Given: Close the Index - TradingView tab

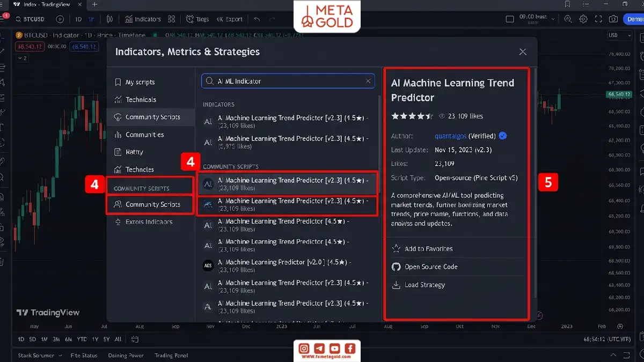Looking at the screenshot, I should pos(80,4).
